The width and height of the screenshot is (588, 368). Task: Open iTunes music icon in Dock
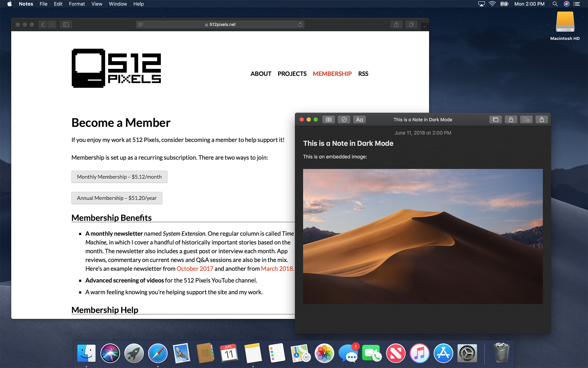[x=420, y=353]
